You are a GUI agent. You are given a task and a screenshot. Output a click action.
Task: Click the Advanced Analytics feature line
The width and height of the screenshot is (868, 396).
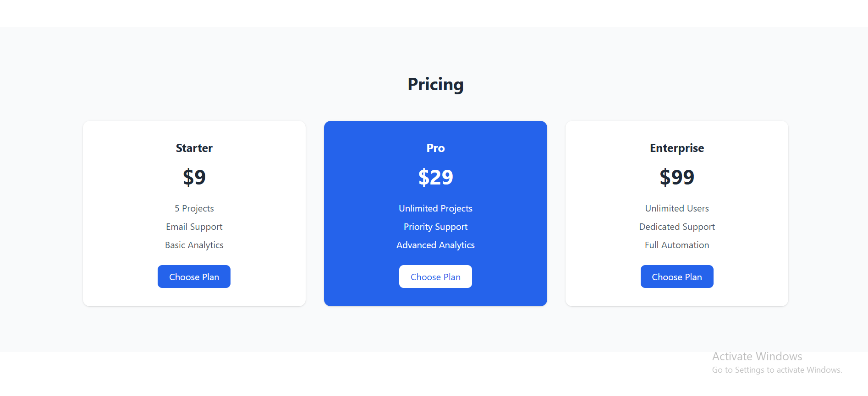pyautogui.click(x=435, y=245)
